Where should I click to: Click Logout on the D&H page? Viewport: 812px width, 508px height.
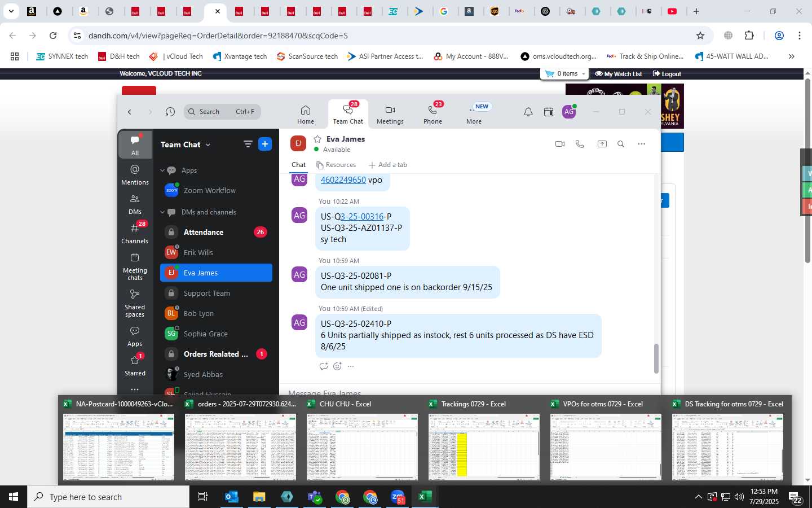[x=667, y=74]
